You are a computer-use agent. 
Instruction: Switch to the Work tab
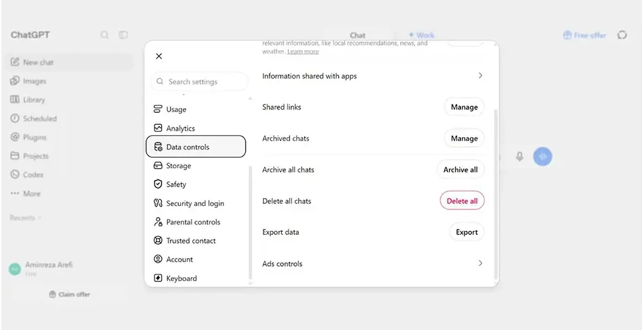pos(421,35)
